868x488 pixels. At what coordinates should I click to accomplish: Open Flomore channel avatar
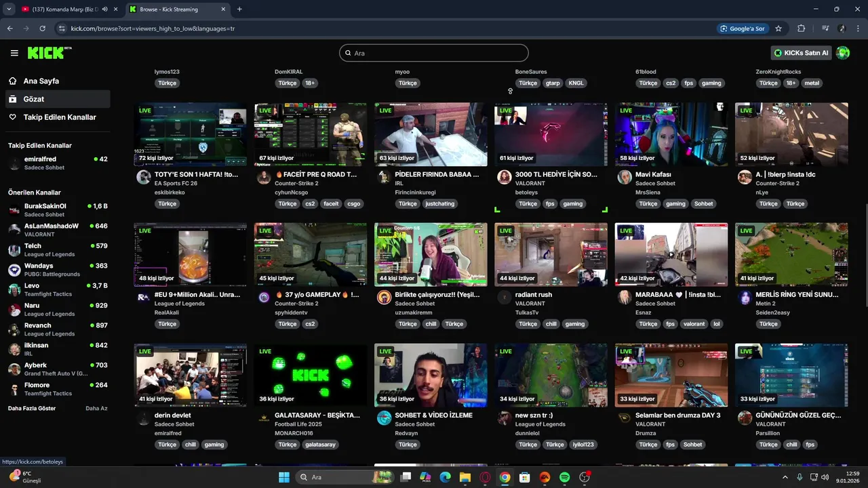(x=14, y=389)
